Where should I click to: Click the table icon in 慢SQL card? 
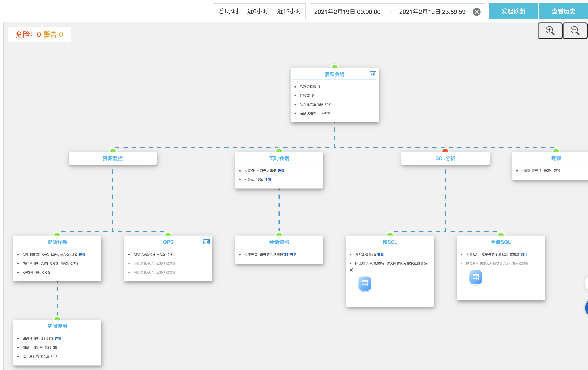coord(365,283)
